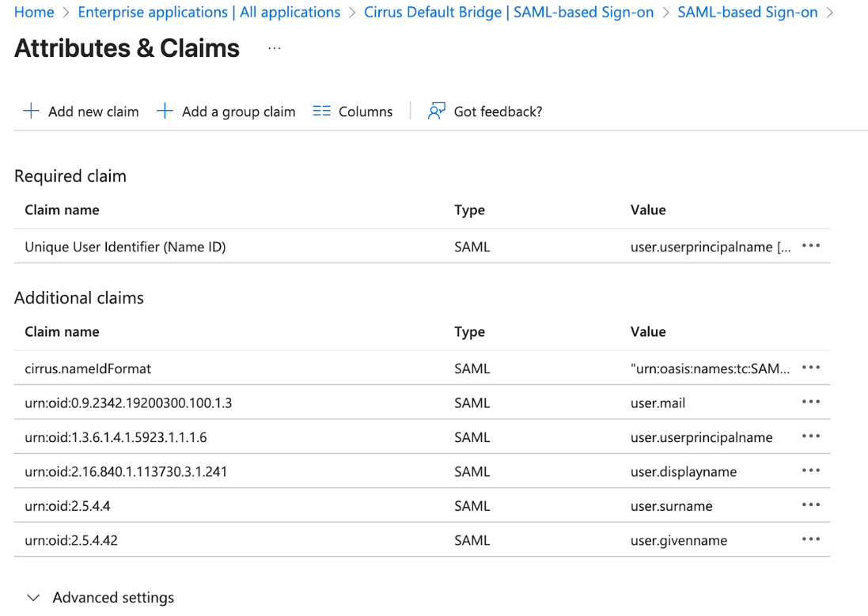The height and width of the screenshot is (616, 868).
Task: Click the Got feedback person icon
Action: 436,111
